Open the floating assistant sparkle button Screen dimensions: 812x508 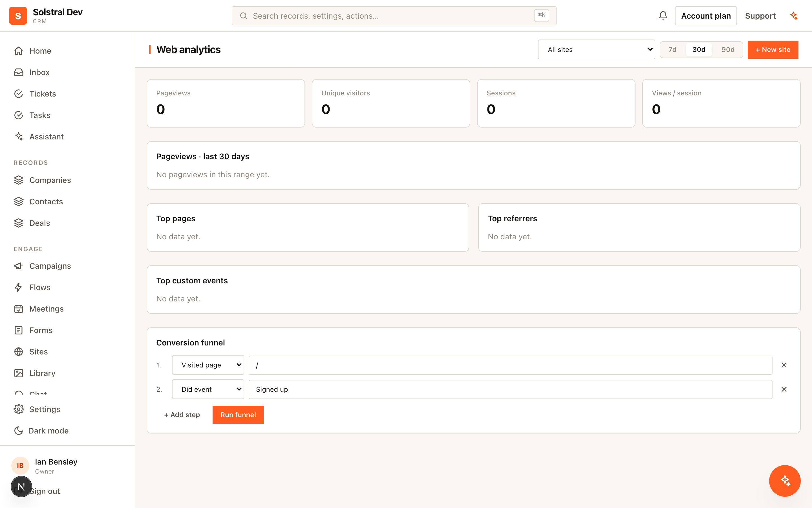[784, 480]
